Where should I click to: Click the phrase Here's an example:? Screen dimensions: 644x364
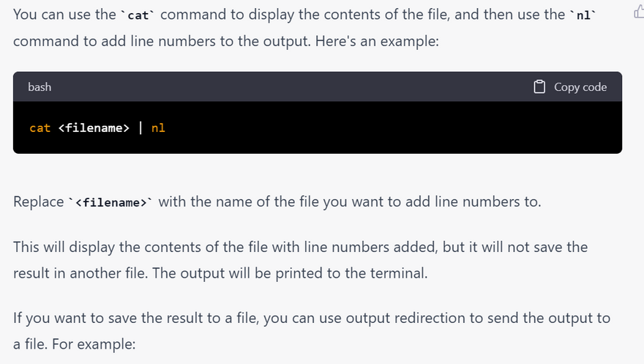point(377,42)
